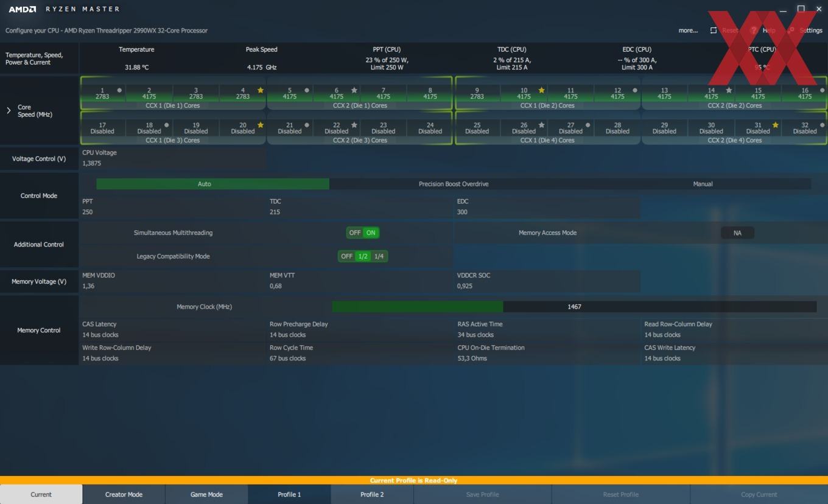Click the MEM VTT value 0,68
Viewport: 828px width, 504px height.
[x=276, y=286]
